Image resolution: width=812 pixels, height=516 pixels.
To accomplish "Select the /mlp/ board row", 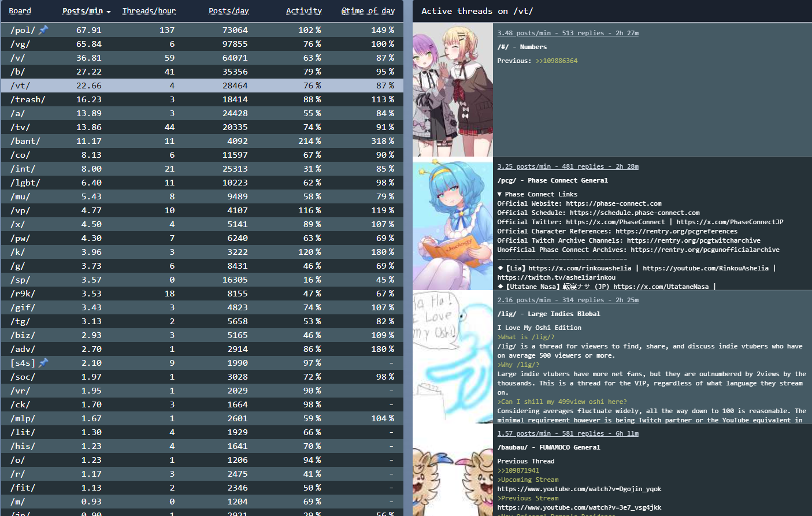I will (x=202, y=418).
